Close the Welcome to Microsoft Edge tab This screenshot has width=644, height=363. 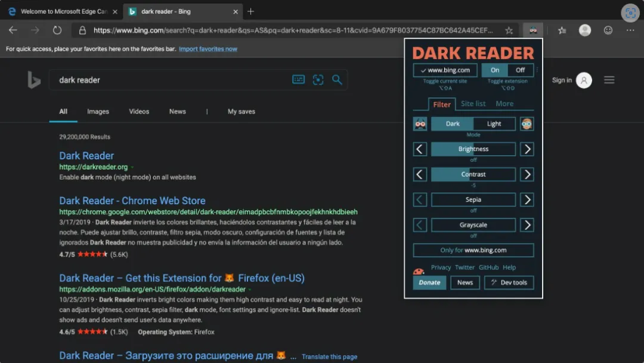115,11
